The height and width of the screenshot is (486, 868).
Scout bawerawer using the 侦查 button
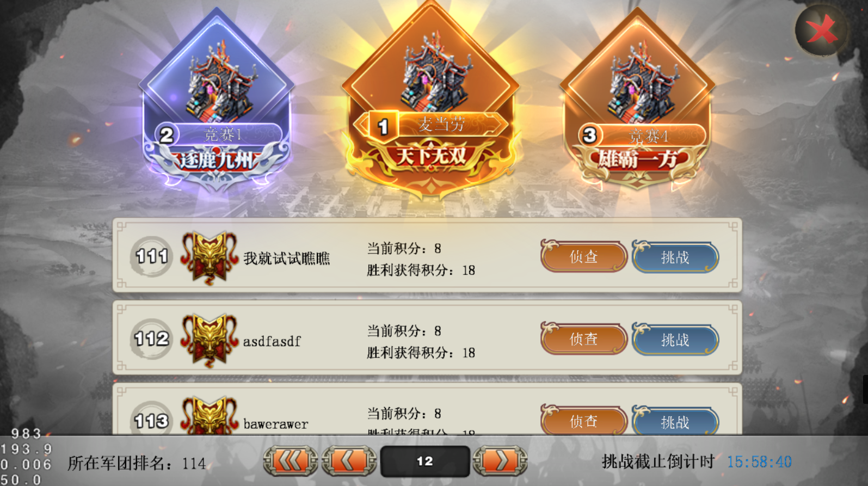(584, 421)
